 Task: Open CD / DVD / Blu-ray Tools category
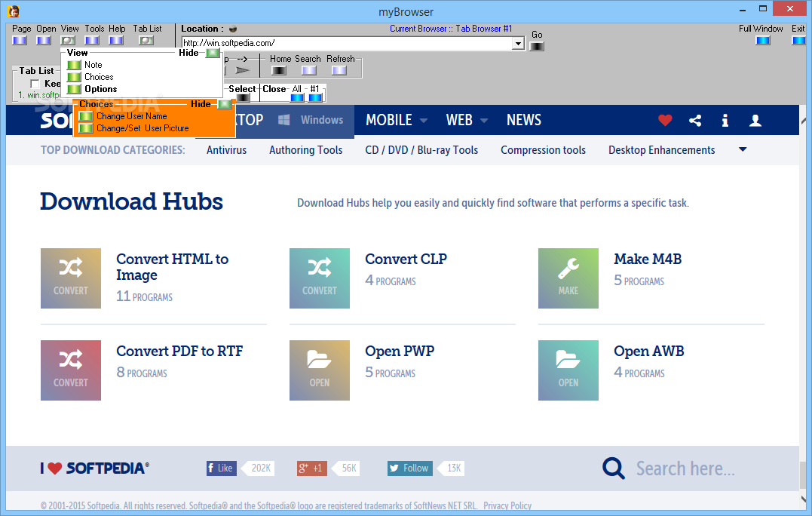(421, 150)
